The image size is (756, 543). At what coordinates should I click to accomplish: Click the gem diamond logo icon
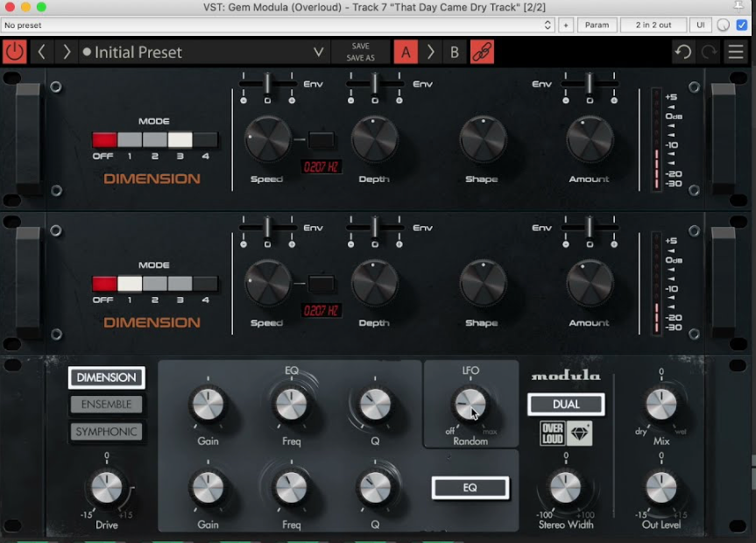click(579, 434)
